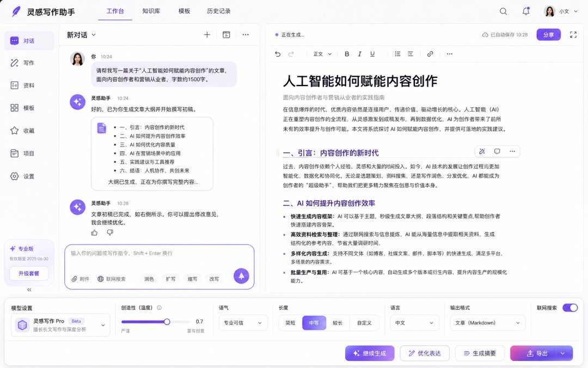Image resolution: width=588 pixels, height=368 pixels.
Task: Apply bold formatting
Action: 347,54
